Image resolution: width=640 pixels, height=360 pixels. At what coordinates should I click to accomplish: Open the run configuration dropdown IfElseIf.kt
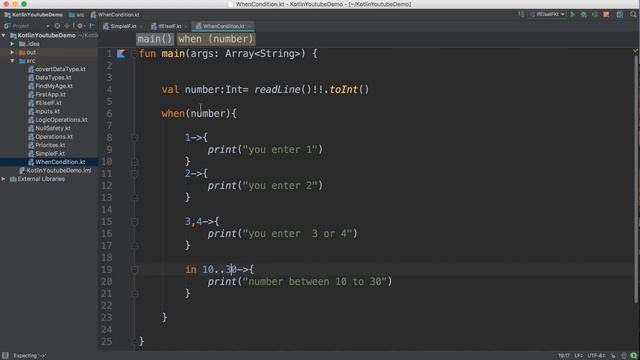tap(548, 14)
